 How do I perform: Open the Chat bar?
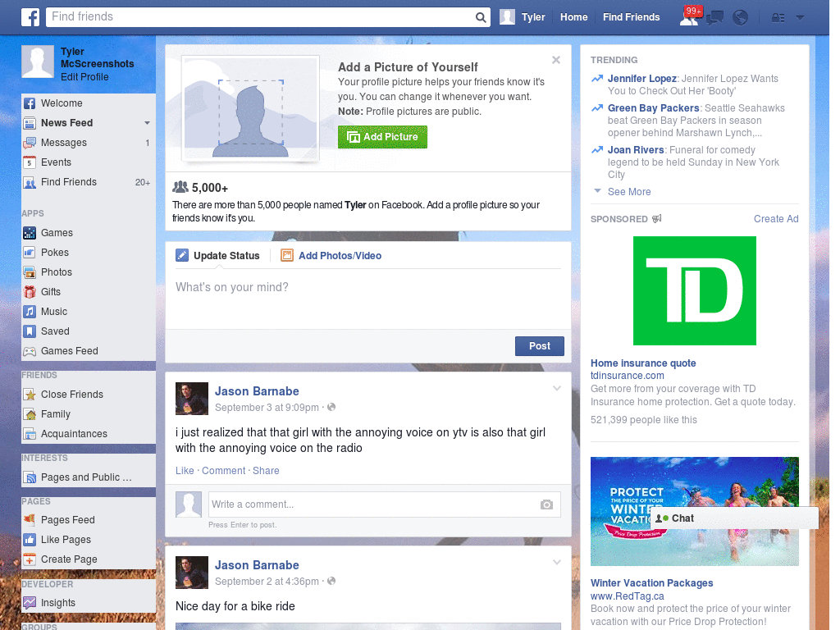coord(734,518)
